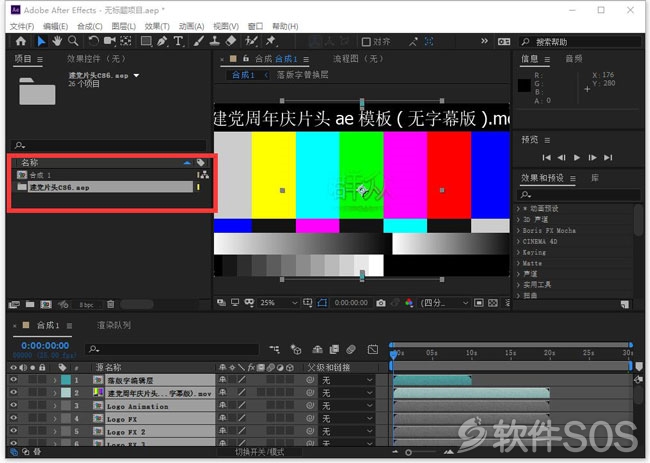Open parent dropdown for Logo FX layer
The height and width of the screenshot is (463, 650).
click(x=347, y=418)
